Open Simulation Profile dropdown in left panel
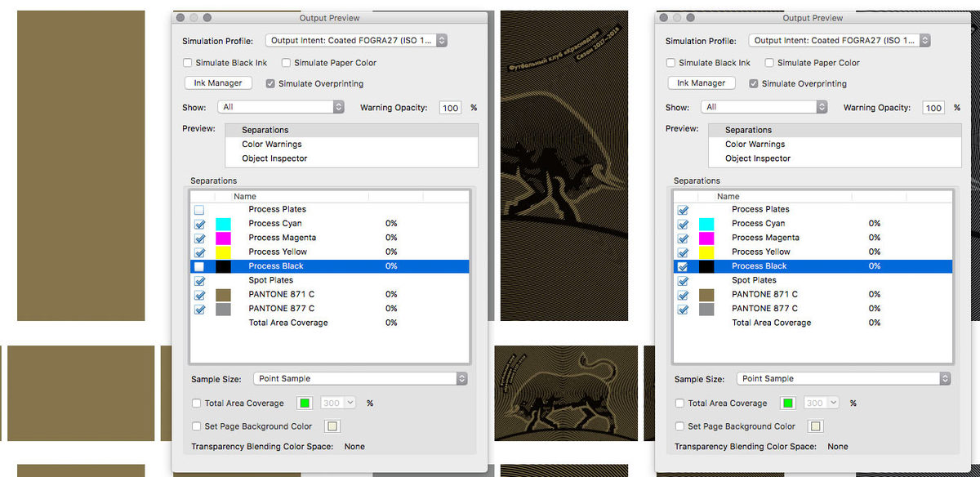980x477 pixels. (x=356, y=41)
